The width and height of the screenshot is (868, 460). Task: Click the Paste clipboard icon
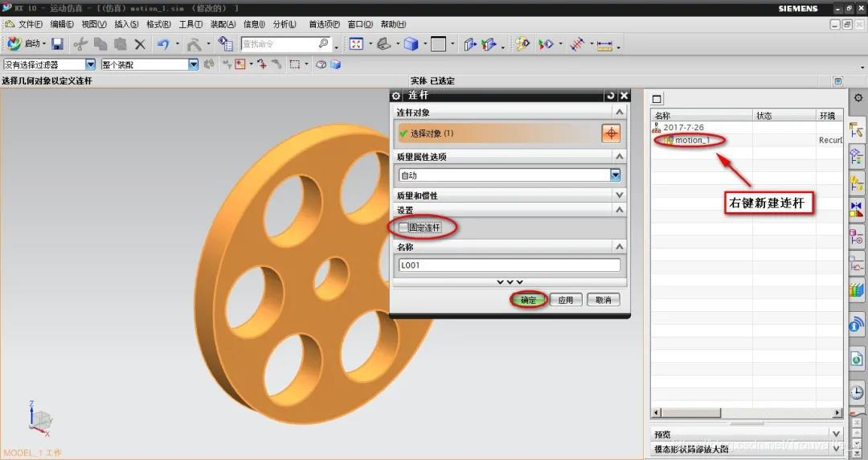(120, 43)
